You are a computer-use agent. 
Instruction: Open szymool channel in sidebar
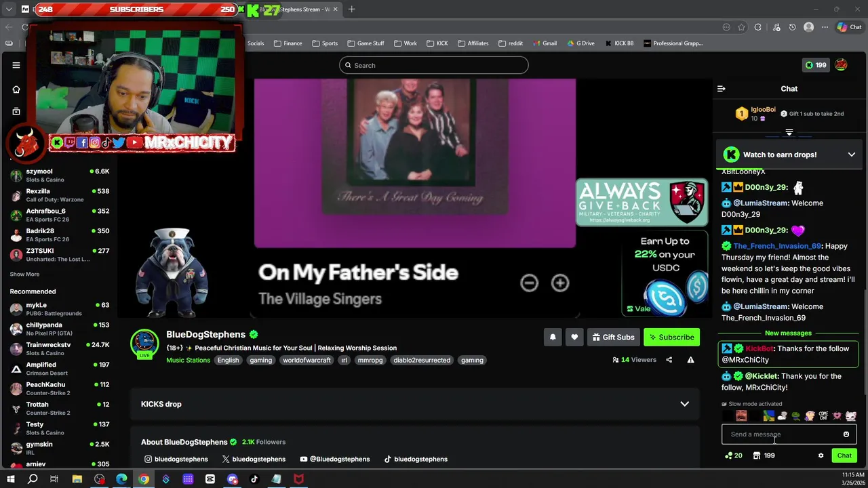click(60, 175)
